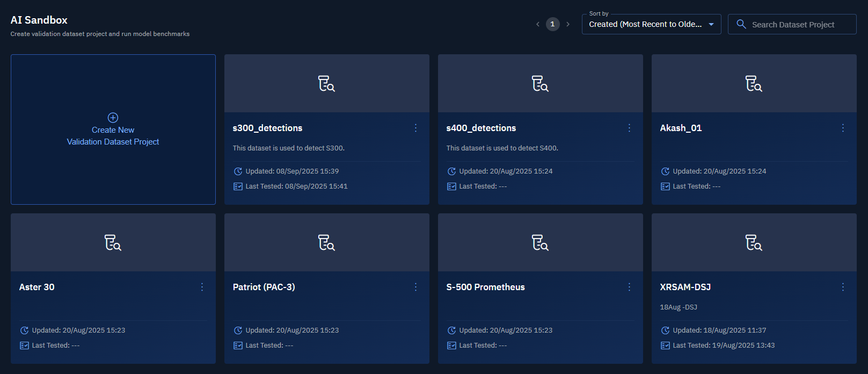This screenshot has width=868, height=374.
Task: Open the Patriot (PAC-3) three-dot options menu
Action: click(x=415, y=287)
